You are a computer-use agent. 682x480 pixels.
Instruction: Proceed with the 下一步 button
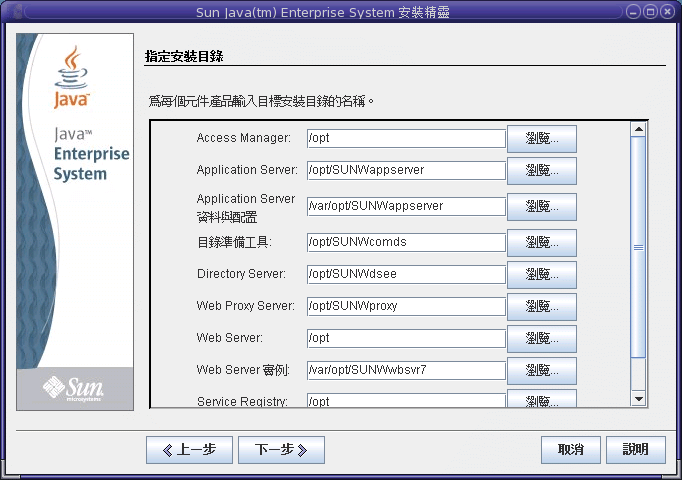[x=281, y=450]
